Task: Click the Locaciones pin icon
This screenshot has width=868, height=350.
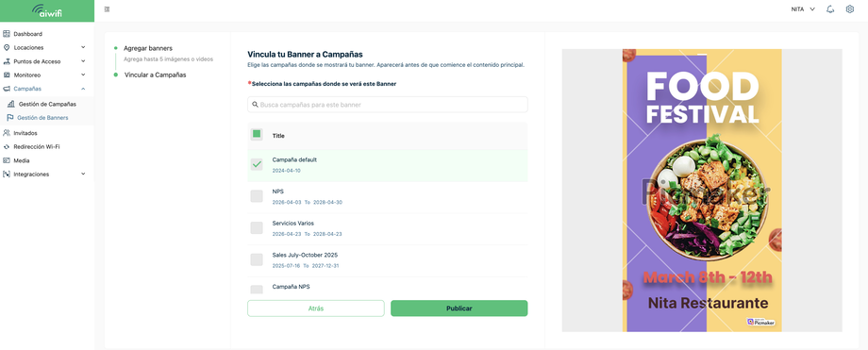Action: (7, 47)
